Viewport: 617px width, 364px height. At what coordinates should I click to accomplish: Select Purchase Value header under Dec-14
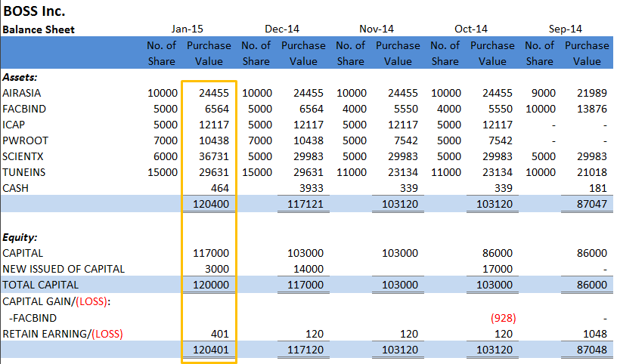point(303,53)
